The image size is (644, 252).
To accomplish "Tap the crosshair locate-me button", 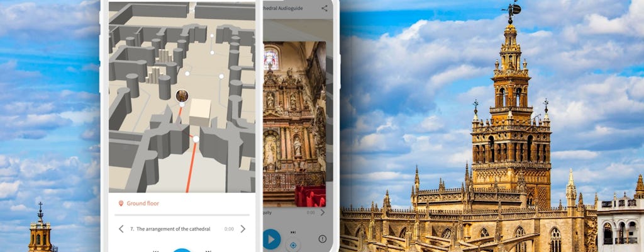I will click(x=292, y=244).
